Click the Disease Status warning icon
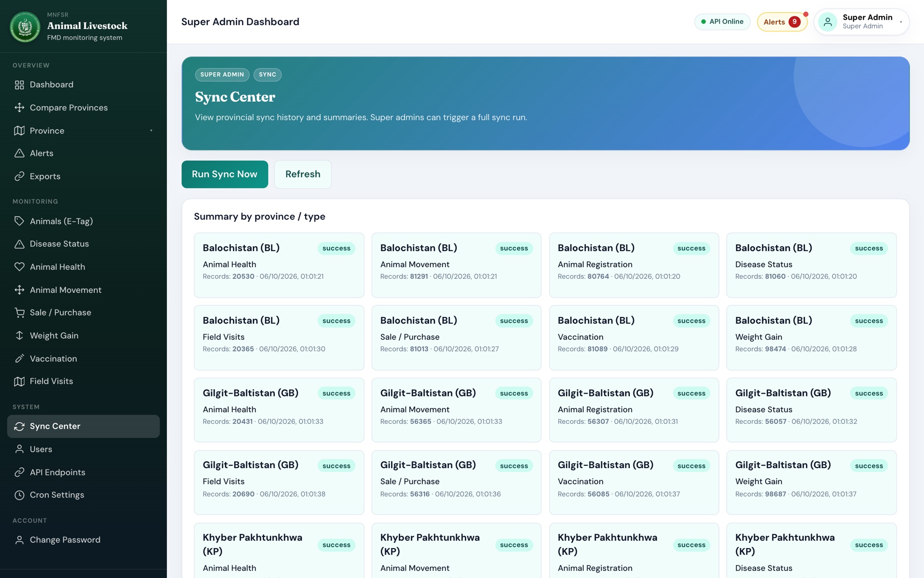 click(x=19, y=244)
